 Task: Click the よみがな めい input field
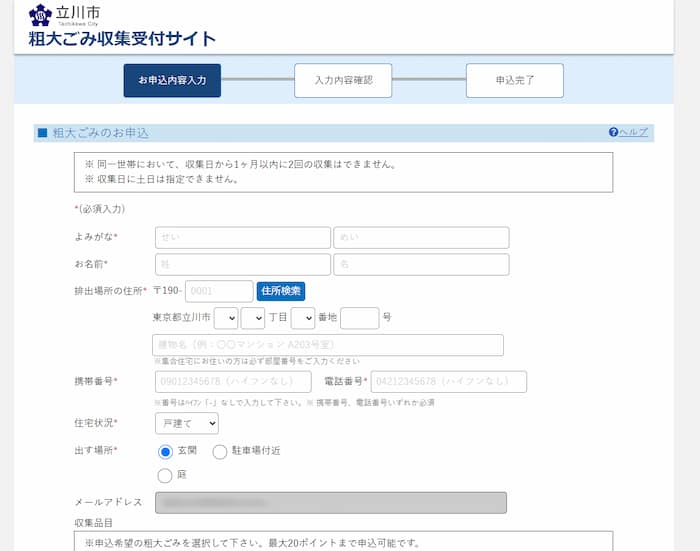(x=421, y=237)
